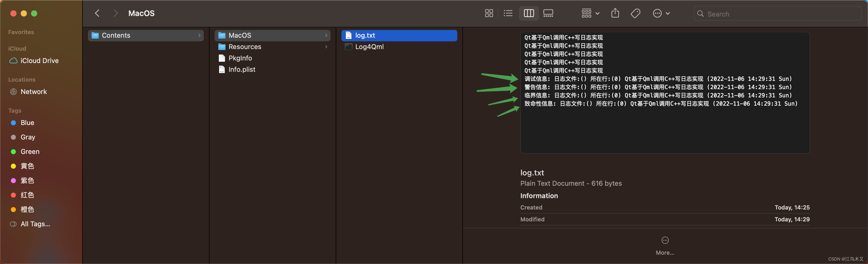Select the Log4Qml executable
868x264 pixels.
pyautogui.click(x=369, y=47)
